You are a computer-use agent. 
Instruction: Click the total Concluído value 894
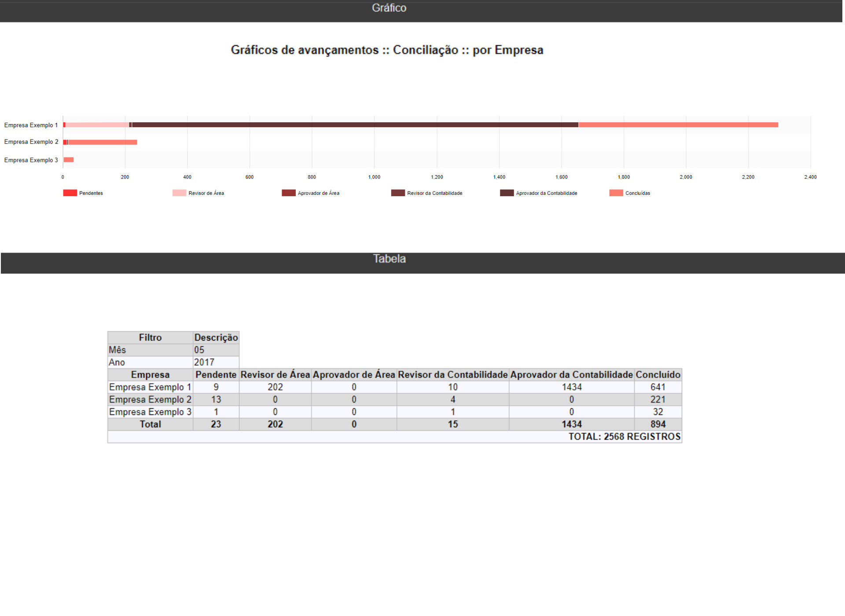coord(658,424)
